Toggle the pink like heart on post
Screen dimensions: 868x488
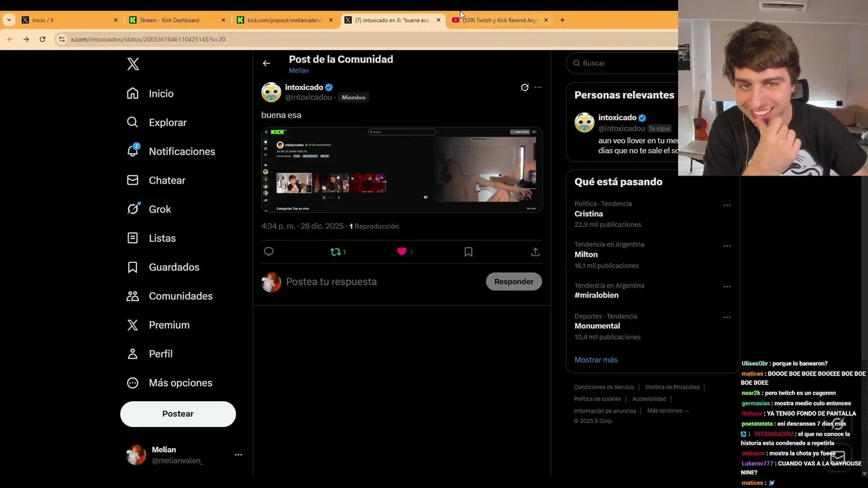pos(401,251)
